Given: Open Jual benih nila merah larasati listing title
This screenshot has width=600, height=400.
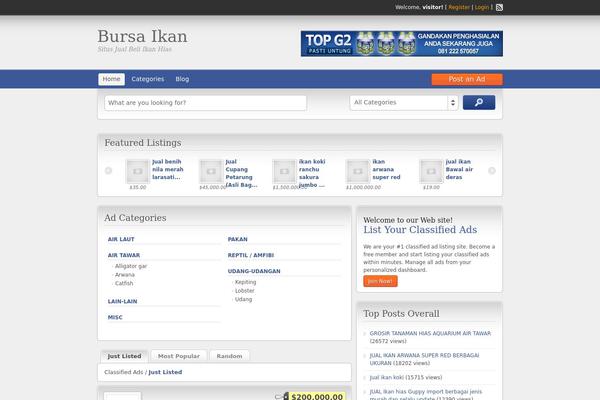Looking at the screenshot, I should [168, 169].
